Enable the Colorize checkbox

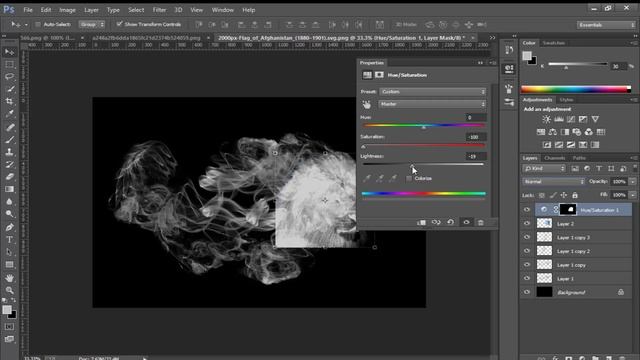click(409, 178)
